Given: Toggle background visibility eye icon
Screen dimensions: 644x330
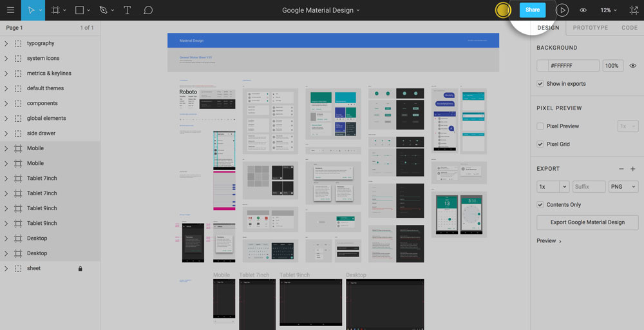Looking at the screenshot, I should (x=633, y=66).
